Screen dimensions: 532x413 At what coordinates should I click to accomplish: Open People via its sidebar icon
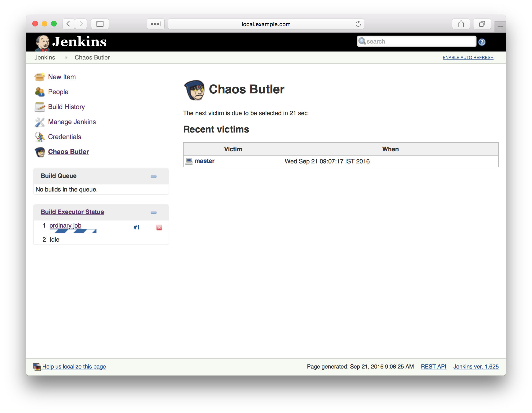pyautogui.click(x=40, y=92)
